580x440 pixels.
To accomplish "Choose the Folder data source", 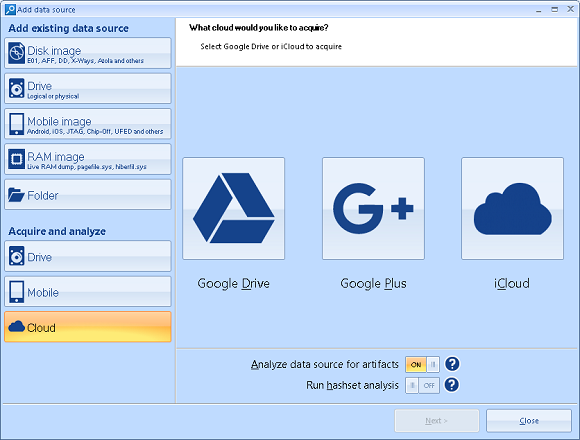I will 88,194.
